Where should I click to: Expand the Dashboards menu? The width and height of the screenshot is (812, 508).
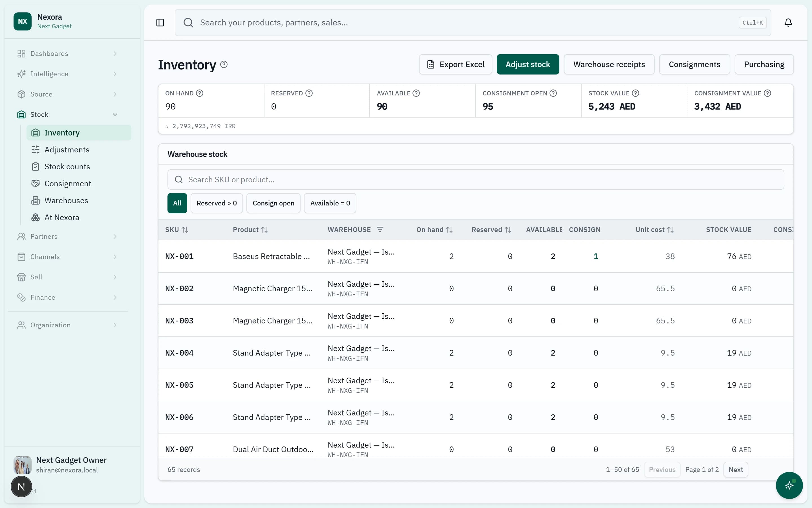pos(67,54)
